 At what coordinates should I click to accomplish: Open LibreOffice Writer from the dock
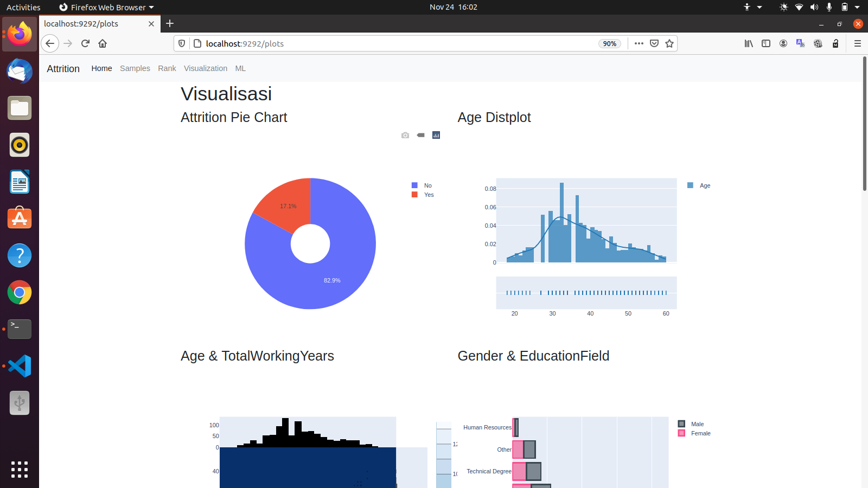[20, 182]
